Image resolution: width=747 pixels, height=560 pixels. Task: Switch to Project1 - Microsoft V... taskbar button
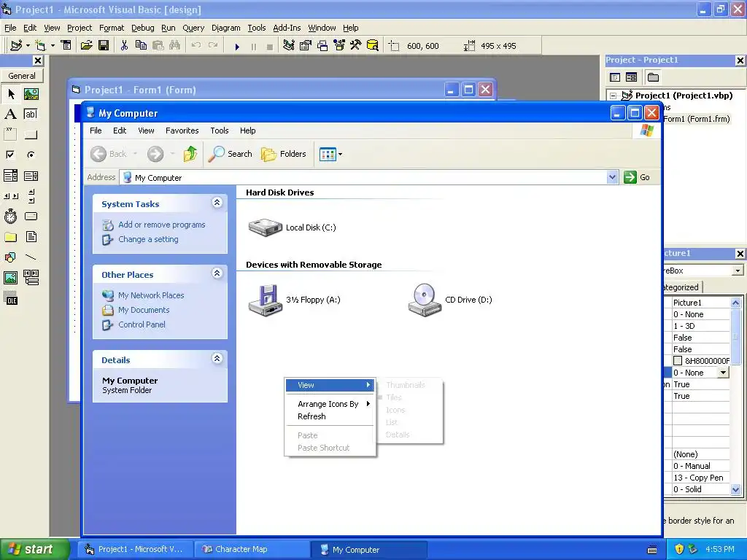point(135,549)
